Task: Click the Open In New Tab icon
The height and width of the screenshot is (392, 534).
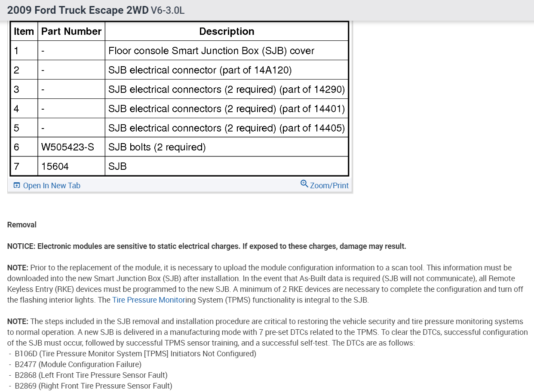Action: click(17, 186)
